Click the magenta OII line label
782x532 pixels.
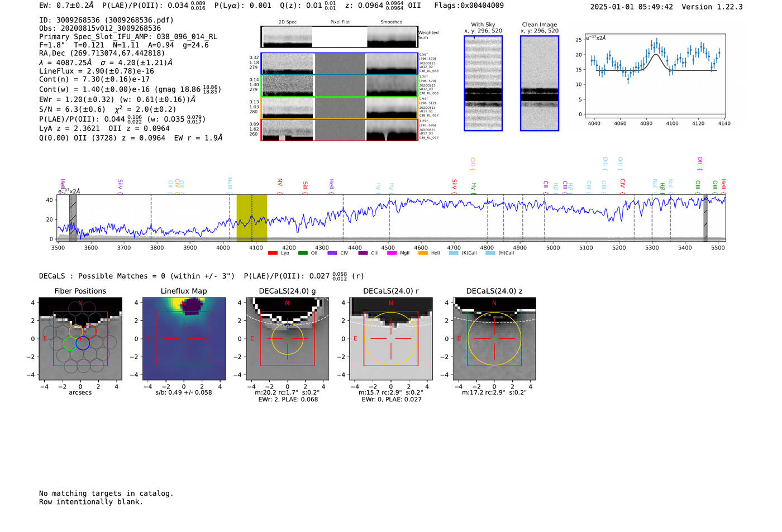tap(700, 164)
